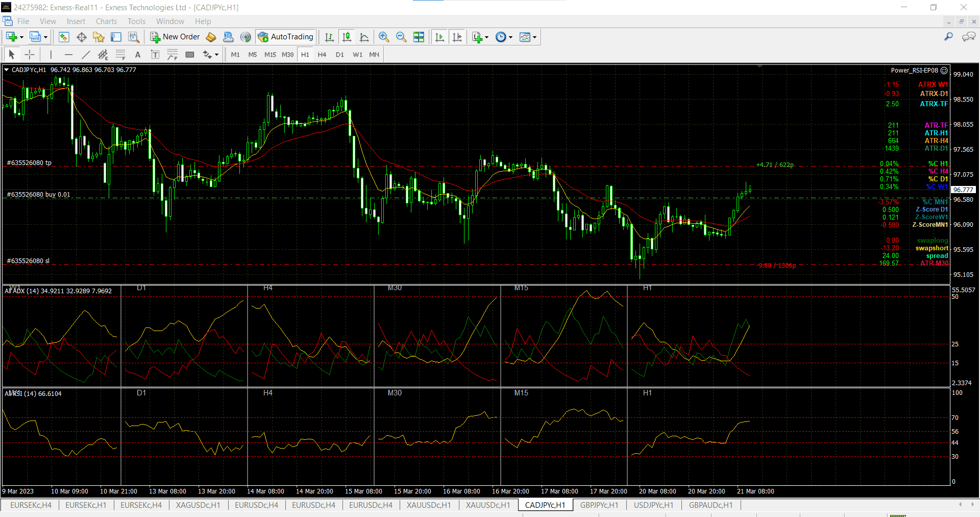Select the H4 timeframe
The image size is (980, 517).
322,55
